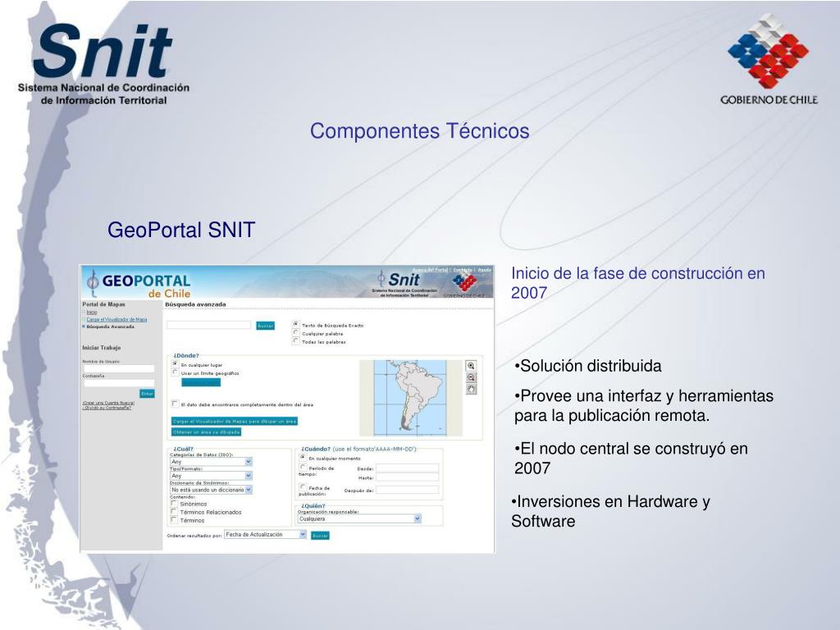Open 'Organización responsable' dropdown
Viewport: 840px width, 630px height.
pos(359,518)
